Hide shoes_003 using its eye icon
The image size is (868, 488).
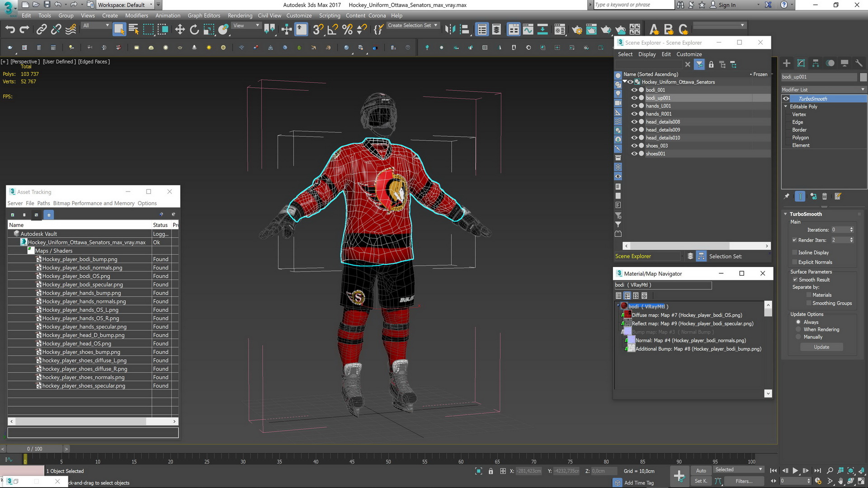pyautogui.click(x=634, y=145)
